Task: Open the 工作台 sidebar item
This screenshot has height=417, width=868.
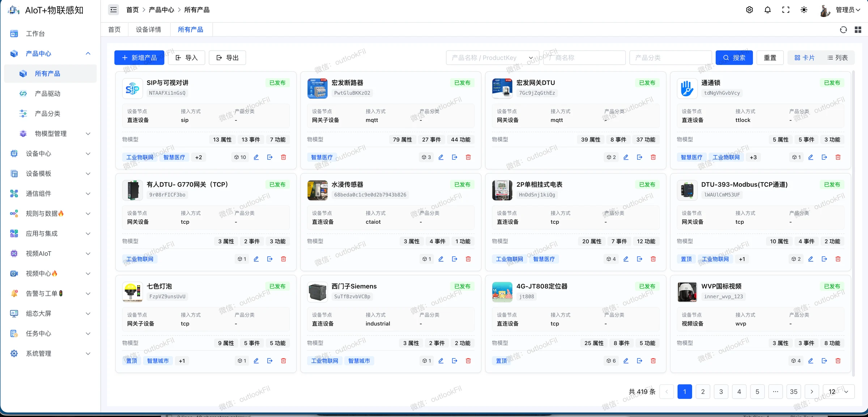Action: pos(50,34)
